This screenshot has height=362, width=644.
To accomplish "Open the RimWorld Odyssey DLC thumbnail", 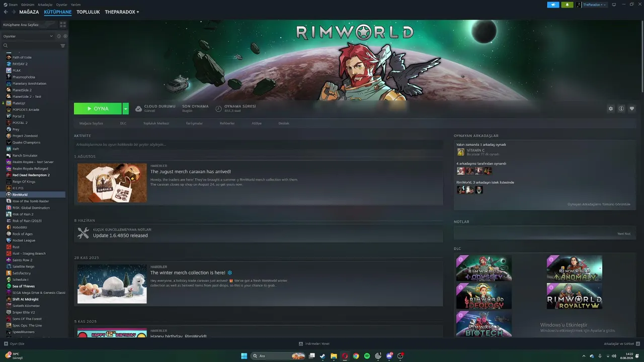I will coord(484,268).
